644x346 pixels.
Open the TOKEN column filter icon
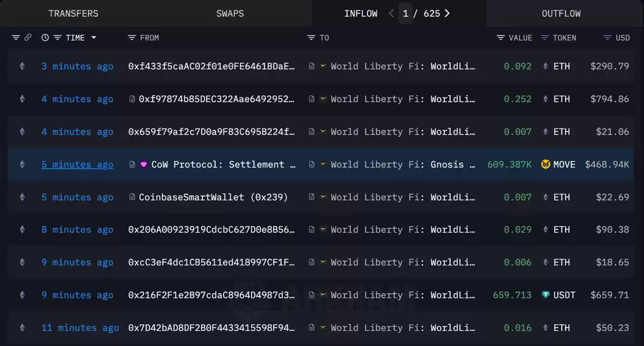click(x=545, y=38)
